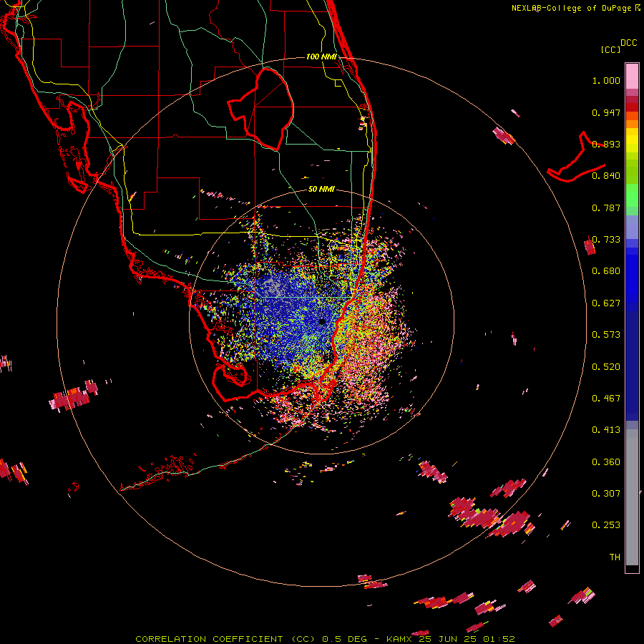Click the 0.787 scale value
Screen dimensions: 644x644
(606, 208)
